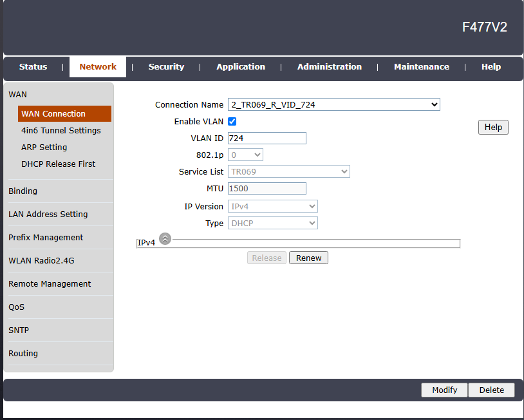524x420 pixels.
Task: Open the Administration tab
Action: (330, 67)
